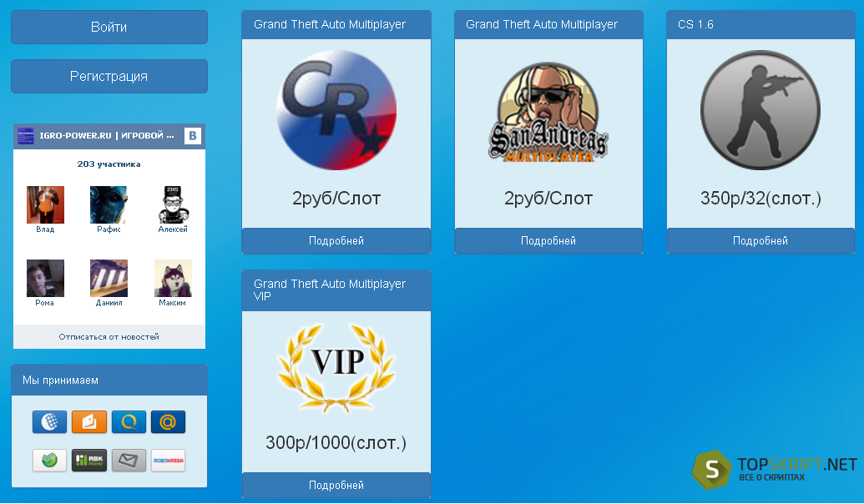Image resolution: width=864 pixels, height=504 pixels.
Task: Open Максим's husky avatar photo
Action: tap(173, 278)
